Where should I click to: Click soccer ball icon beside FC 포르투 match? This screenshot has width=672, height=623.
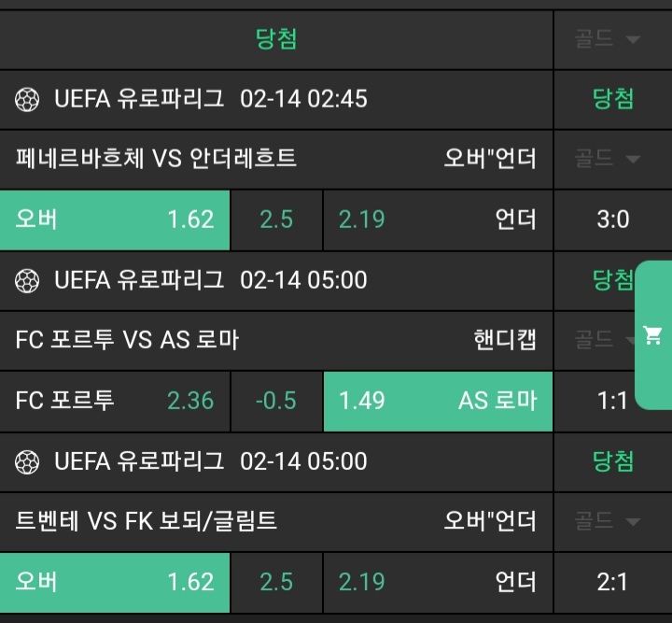pyautogui.click(x=28, y=280)
